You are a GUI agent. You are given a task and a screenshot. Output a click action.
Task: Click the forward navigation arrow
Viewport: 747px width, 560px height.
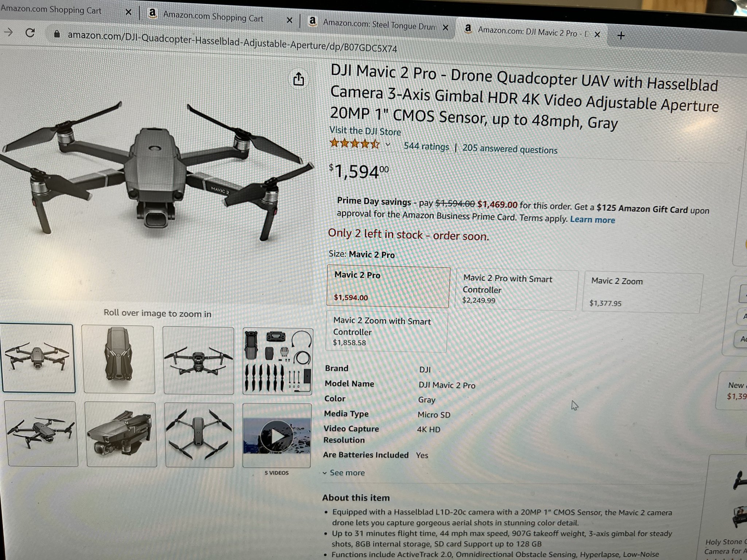8,32
